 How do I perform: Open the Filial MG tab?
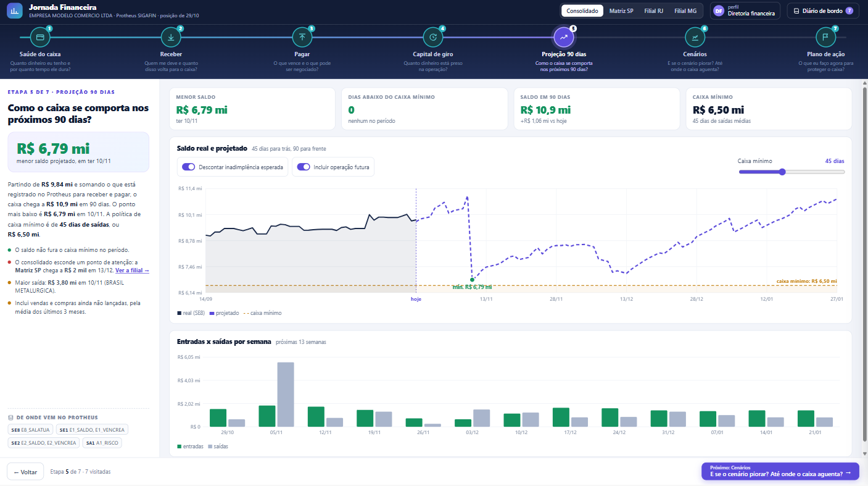(x=686, y=11)
